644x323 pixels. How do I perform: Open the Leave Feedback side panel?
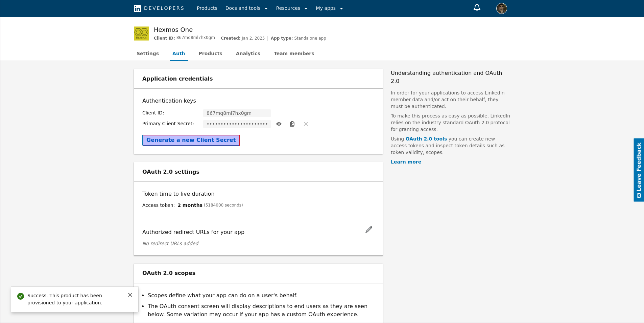pyautogui.click(x=639, y=170)
